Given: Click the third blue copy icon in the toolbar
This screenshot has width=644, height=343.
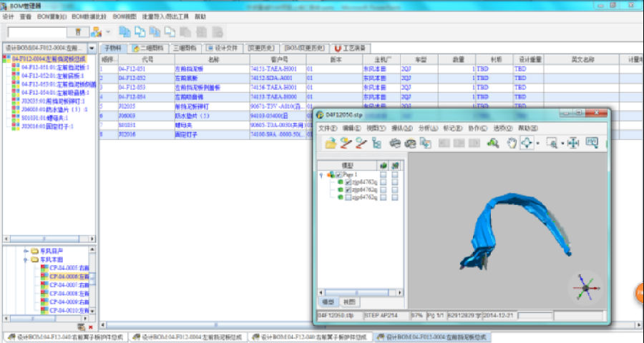Looking at the screenshot, I should [x=155, y=32].
